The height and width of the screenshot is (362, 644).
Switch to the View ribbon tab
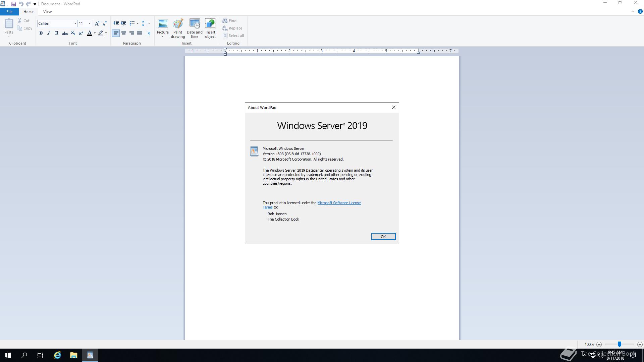(47, 12)
